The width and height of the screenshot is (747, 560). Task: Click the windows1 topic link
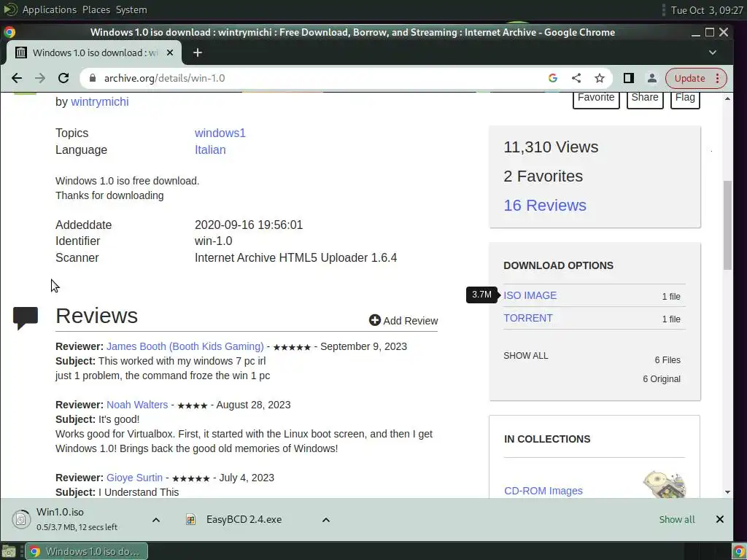pos(220,133)
